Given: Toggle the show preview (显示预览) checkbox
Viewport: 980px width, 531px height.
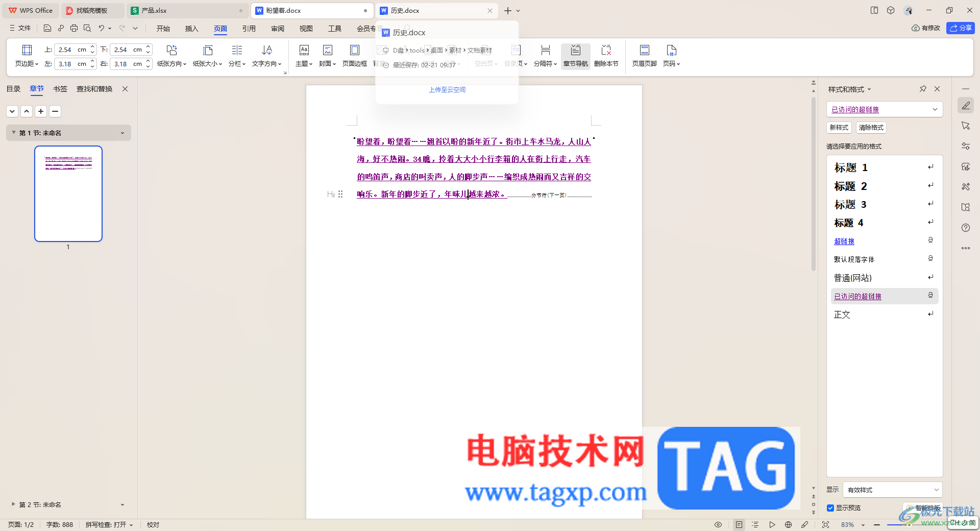Looking at the screenshot, I should 830,508.
